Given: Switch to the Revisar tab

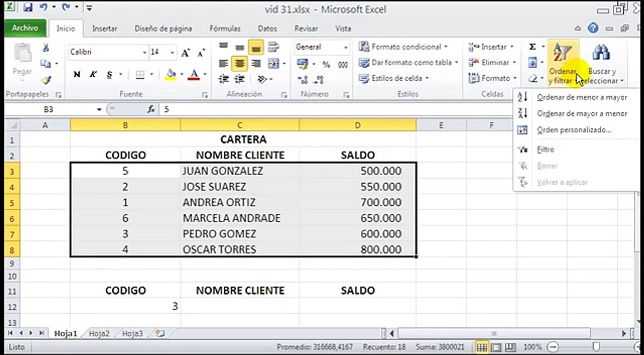Looking at the screenshot, I should 306,29.
